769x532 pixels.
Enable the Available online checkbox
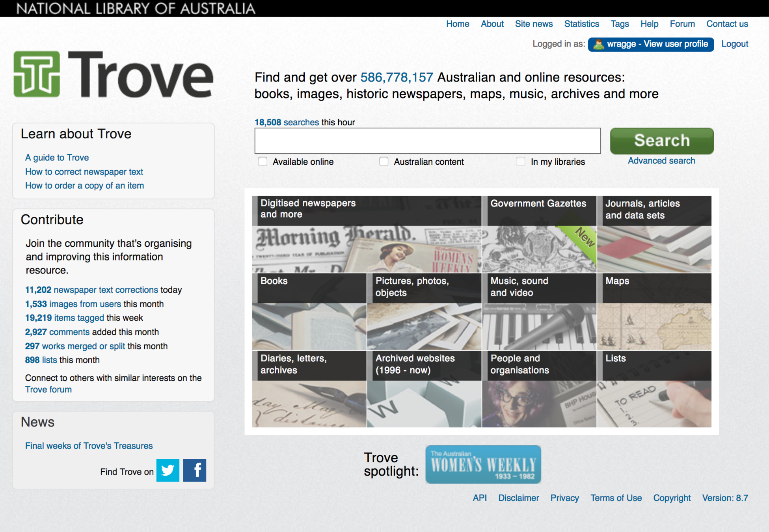click(x=263, y=162)
